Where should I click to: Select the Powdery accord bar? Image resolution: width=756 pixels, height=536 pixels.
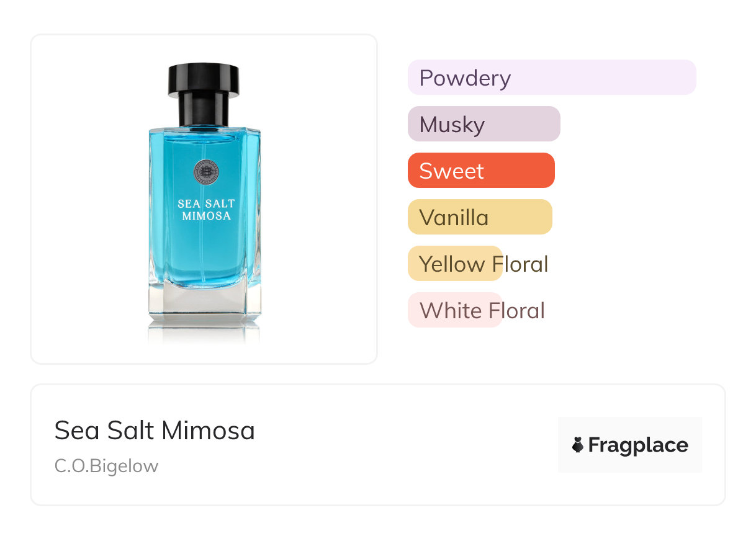point(551,78)
